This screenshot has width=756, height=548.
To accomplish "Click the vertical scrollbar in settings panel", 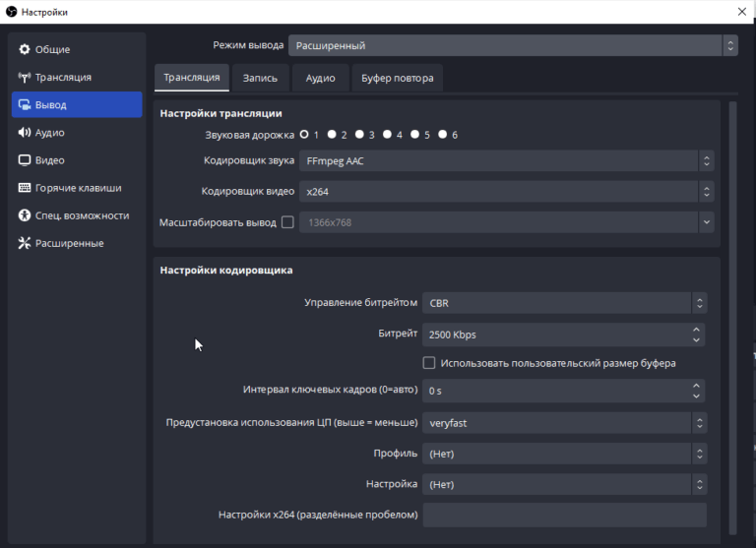I will click(x=732, y=295).
